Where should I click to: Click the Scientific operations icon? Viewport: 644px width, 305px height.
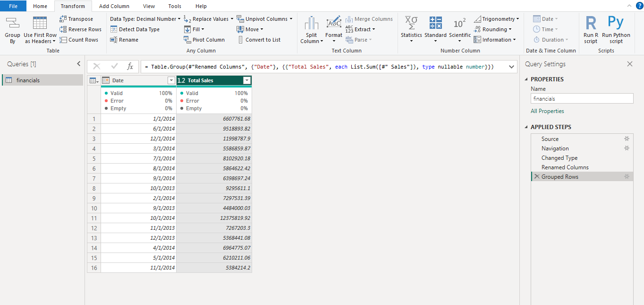460,23
